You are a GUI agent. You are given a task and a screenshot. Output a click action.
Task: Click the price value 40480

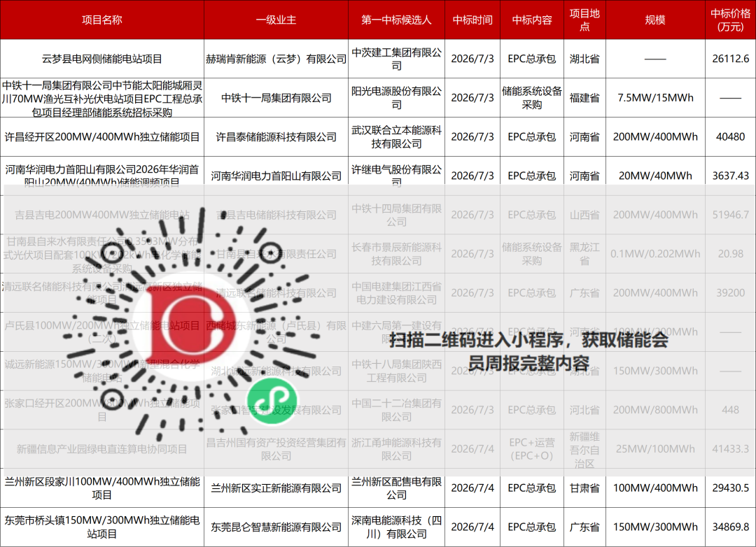(730, 137)
